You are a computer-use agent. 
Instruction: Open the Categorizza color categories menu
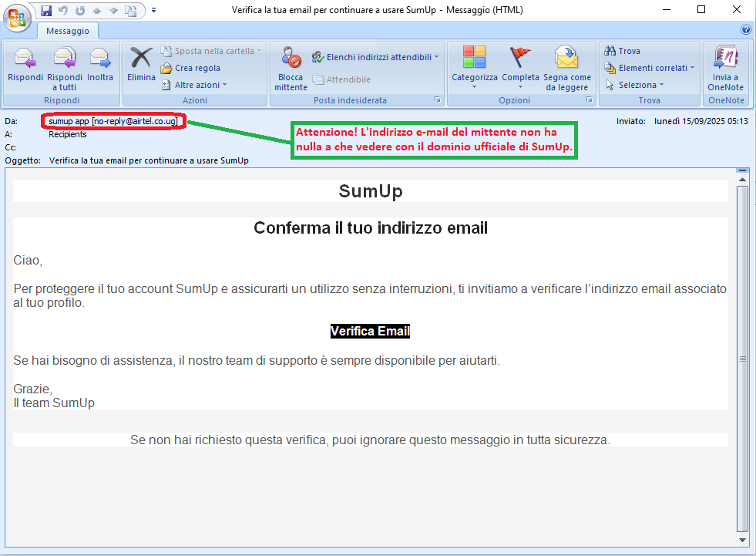coord(475,68)
